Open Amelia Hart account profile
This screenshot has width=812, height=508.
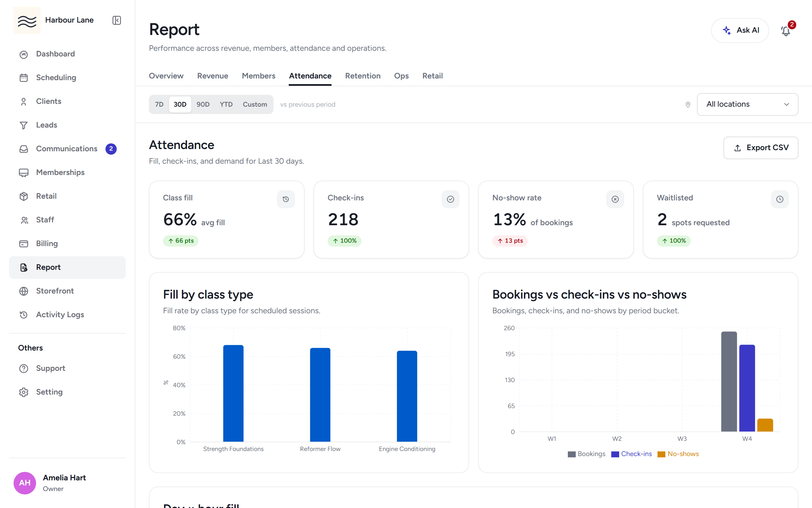coord(67,483)
